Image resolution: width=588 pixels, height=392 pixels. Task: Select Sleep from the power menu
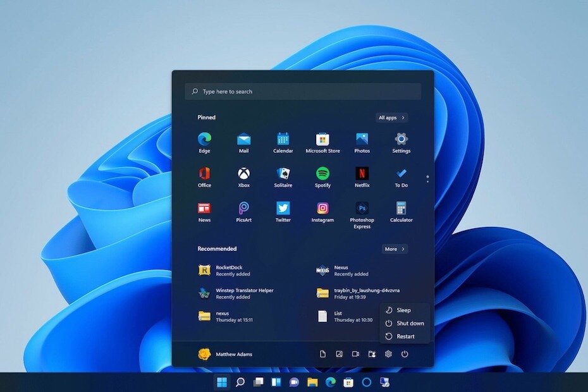[404, 310]
